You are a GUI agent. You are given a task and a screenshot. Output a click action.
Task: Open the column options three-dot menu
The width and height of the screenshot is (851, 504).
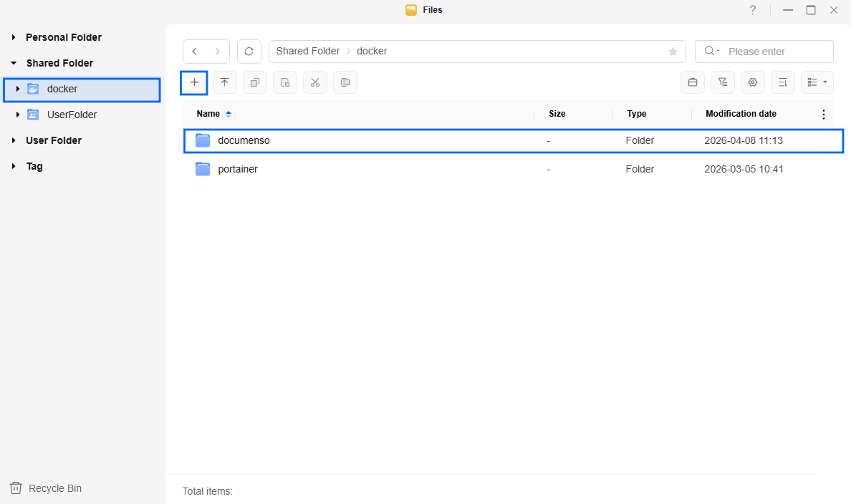point(823,115)
